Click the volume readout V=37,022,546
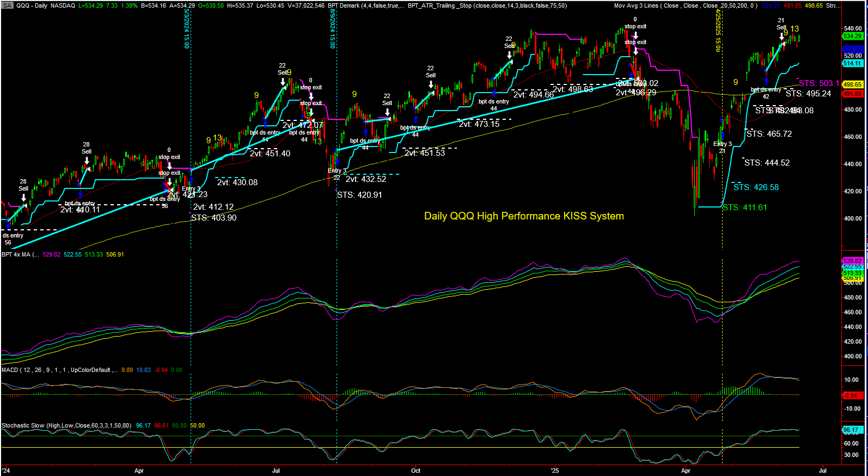868x476 pixels. coord(305,5)
